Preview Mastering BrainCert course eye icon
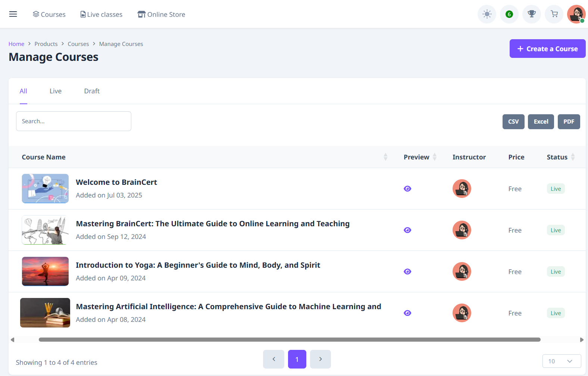Image resolution: width=588 pixels, height=376 pixels. click(407, 230)
